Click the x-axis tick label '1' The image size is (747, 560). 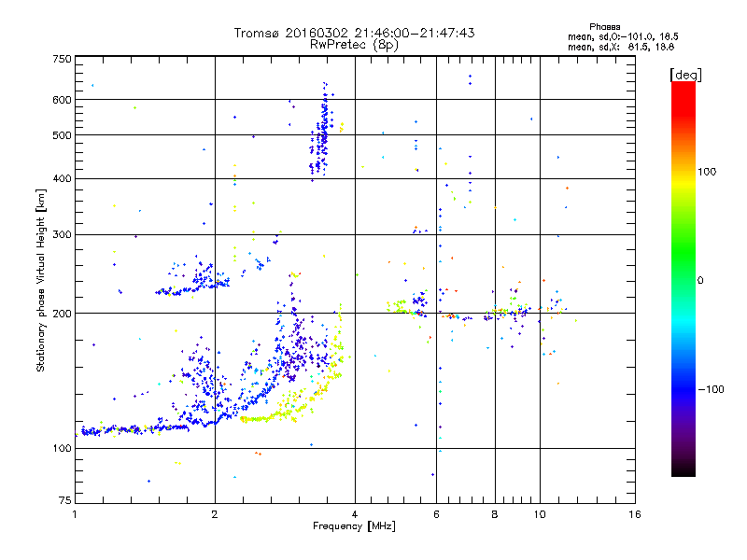coord(75,514)
